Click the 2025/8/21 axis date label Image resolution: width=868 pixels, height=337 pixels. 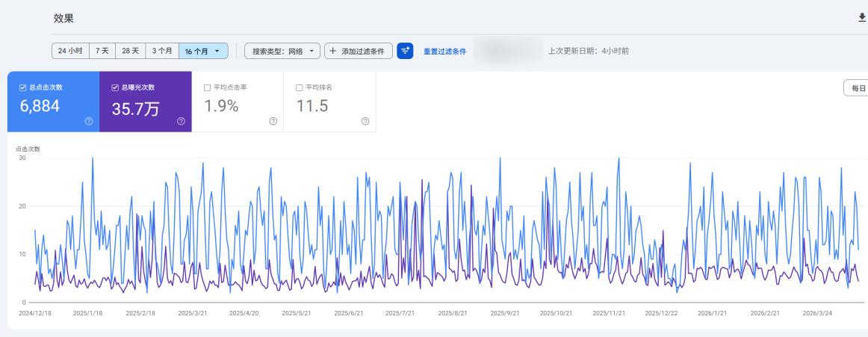[x=452, y=312]
